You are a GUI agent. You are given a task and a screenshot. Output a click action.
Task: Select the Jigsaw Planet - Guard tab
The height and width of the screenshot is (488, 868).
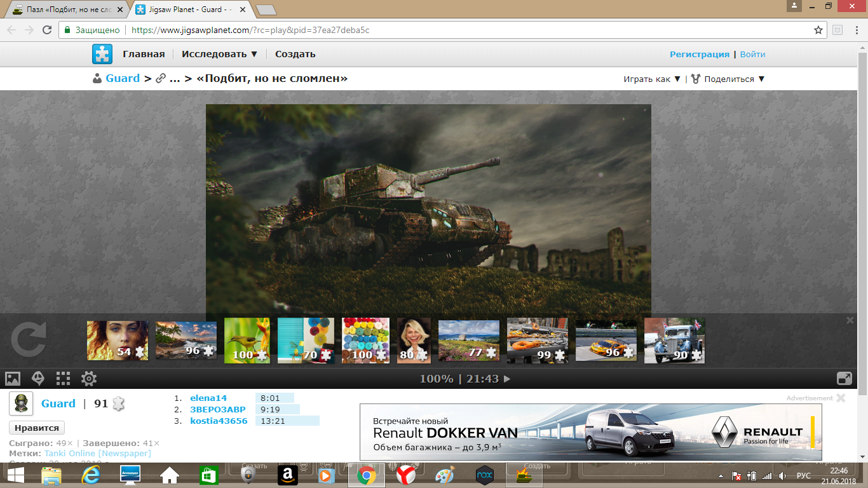[x=189, y=10]
